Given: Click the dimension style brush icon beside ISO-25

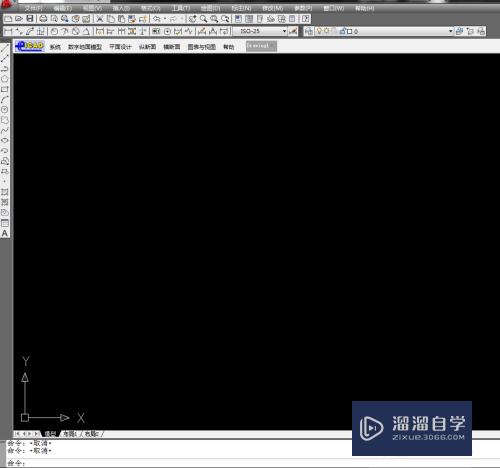Looking at the screenshot, I should point(293,31).
